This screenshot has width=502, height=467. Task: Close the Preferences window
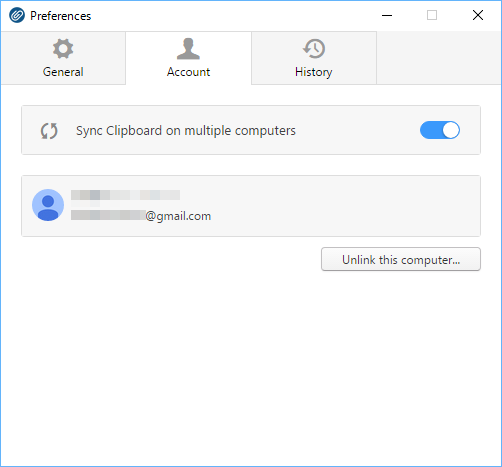point(478,15)
